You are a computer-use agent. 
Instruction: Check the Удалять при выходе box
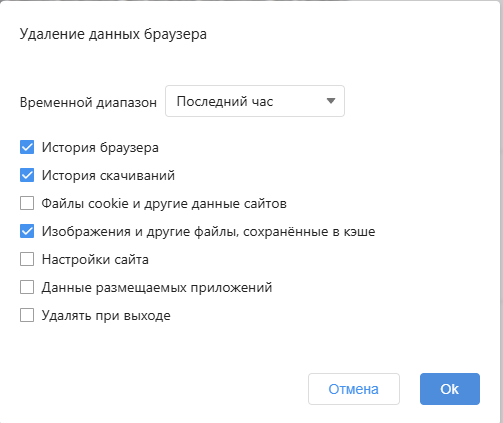click(27, 315)
